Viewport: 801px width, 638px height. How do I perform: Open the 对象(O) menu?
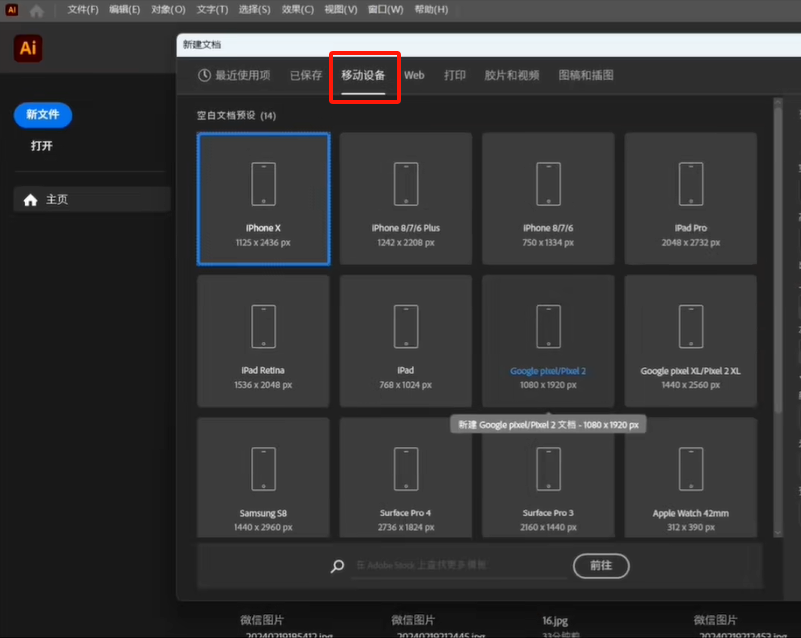click(x=168, y=10)
